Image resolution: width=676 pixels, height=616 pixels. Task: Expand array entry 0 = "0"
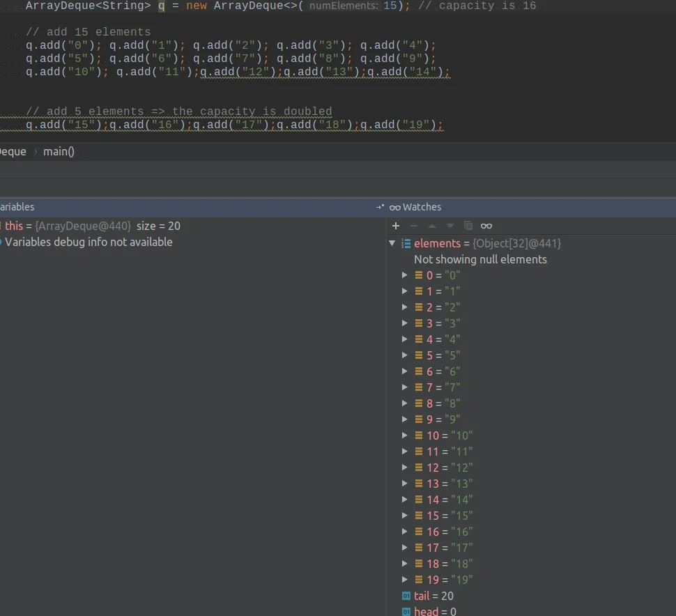[x=404, y=275]
